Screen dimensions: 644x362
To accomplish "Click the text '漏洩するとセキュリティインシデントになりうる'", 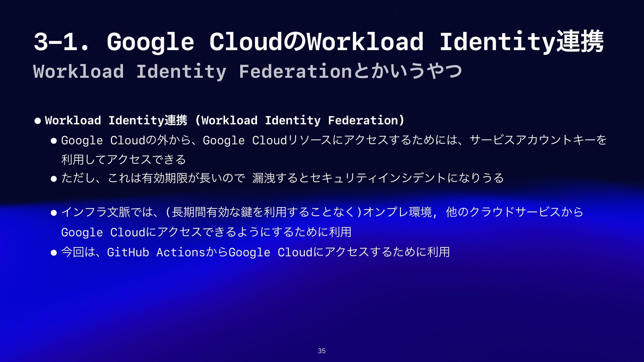I will tap(378, 178).
